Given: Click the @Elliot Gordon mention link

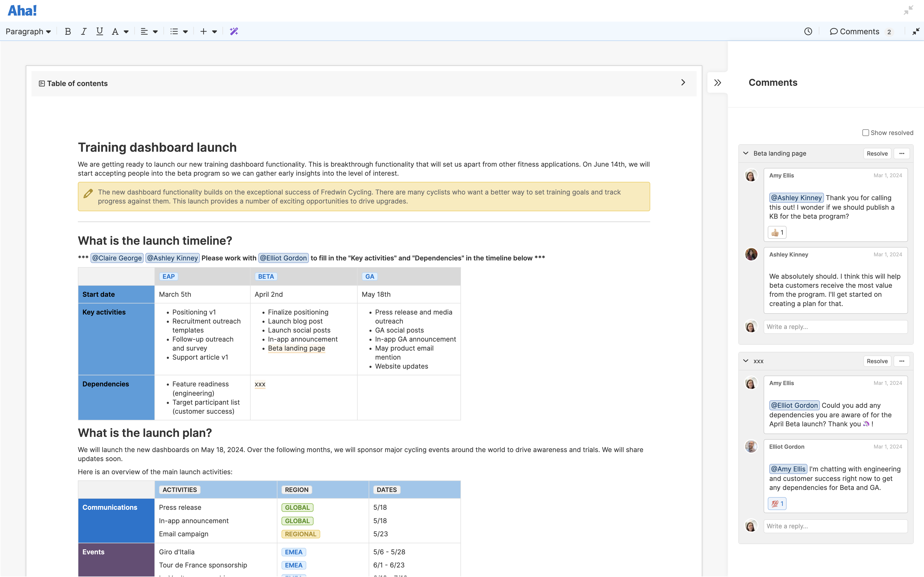Looking at the screenshot, I should (283, 258).
